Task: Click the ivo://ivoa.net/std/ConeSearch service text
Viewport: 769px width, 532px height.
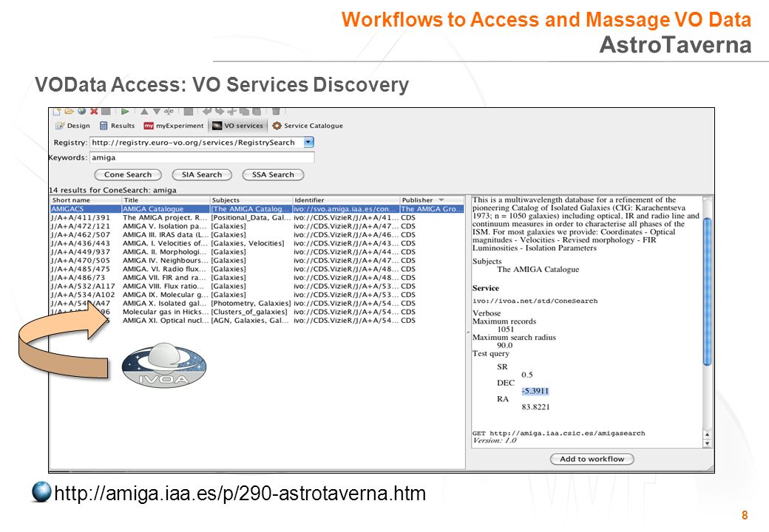Action: [535, 301]
